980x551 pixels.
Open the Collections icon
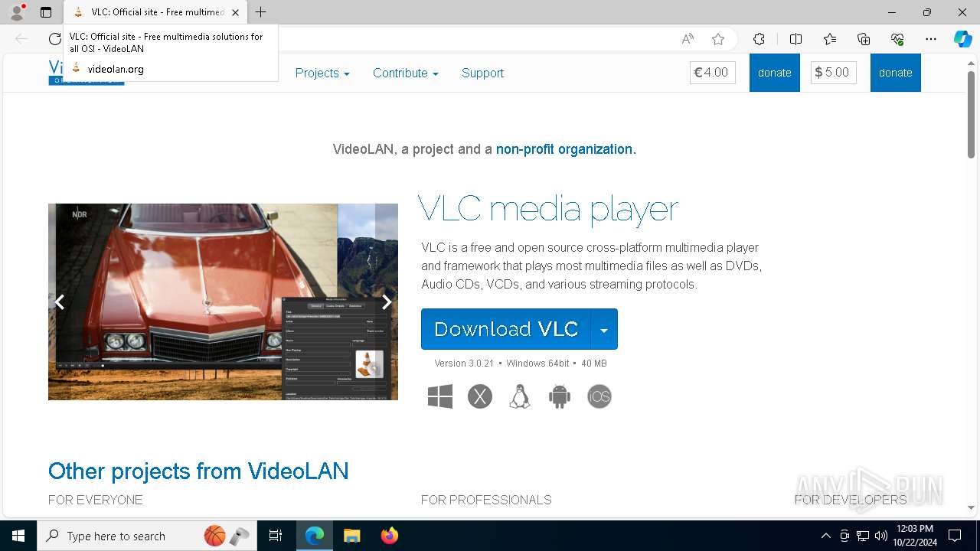point(864,39)
